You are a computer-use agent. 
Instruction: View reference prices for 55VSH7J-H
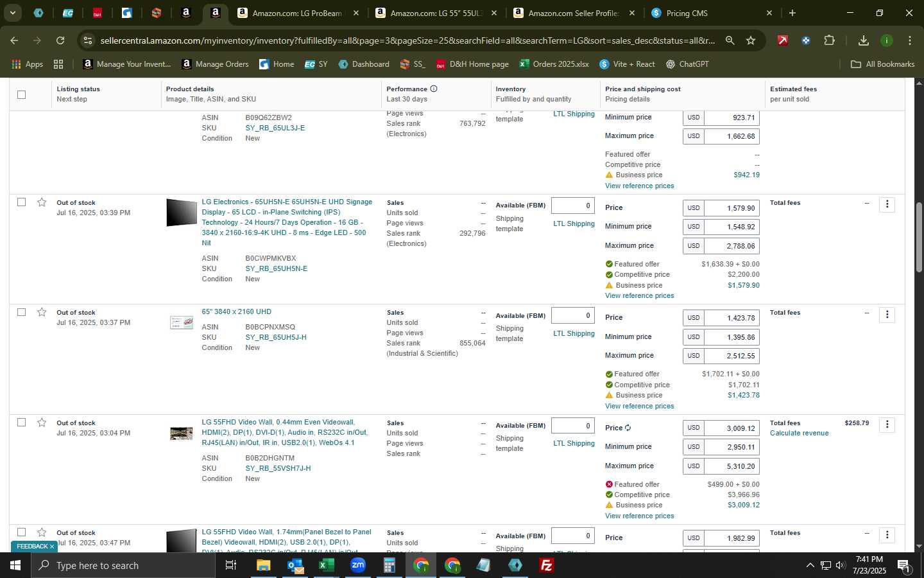point(639,516)
